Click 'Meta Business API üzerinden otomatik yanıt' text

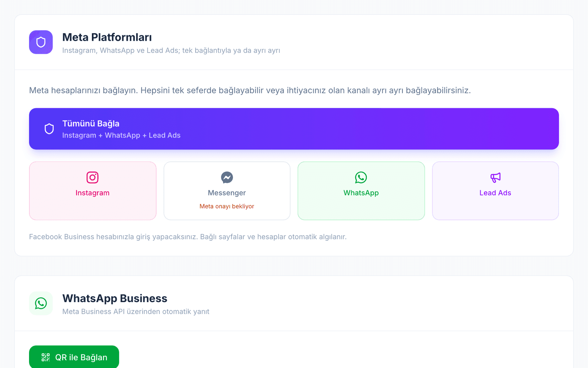tap(136, 312)
